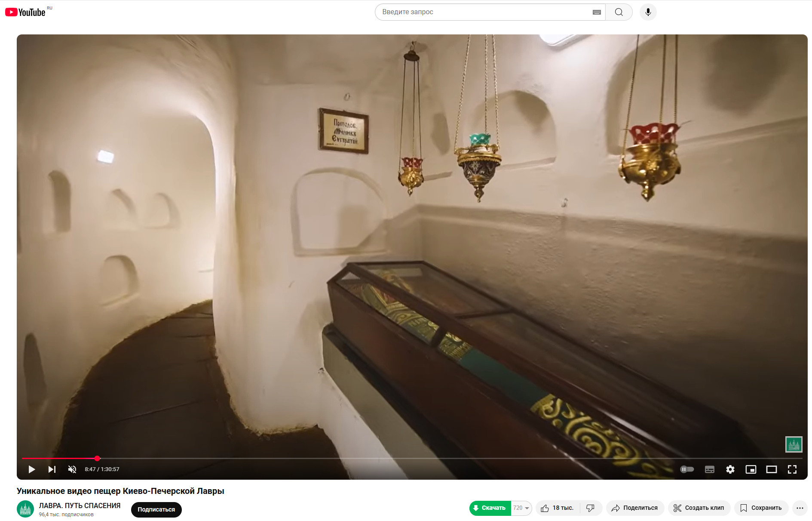Enter full screen mode
Image resolution: width=812 pixels, height=521 pixels.
coord(792,469)
